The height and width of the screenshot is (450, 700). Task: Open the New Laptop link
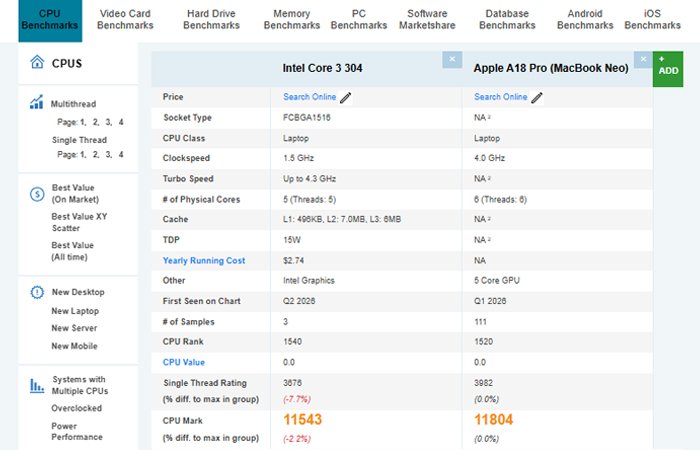click(75, 311)
